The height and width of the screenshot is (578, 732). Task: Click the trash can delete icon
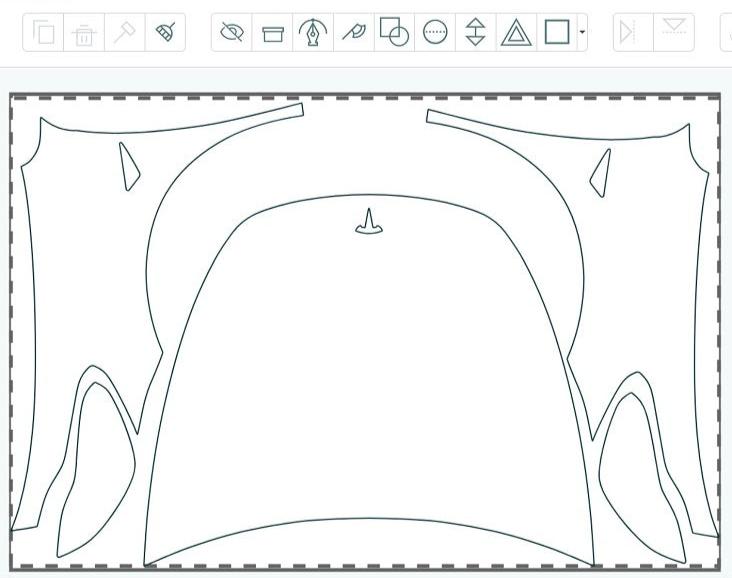tap(84, 34)
